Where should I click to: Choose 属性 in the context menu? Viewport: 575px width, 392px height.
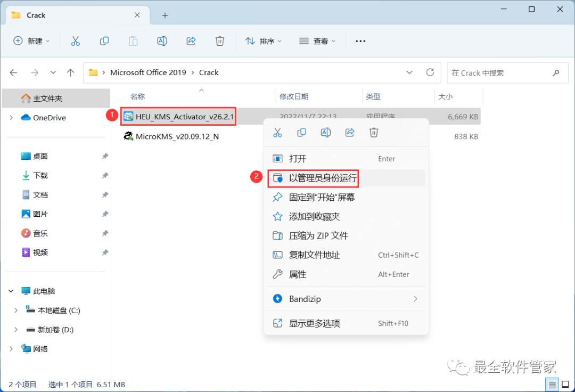coord(346,274)
